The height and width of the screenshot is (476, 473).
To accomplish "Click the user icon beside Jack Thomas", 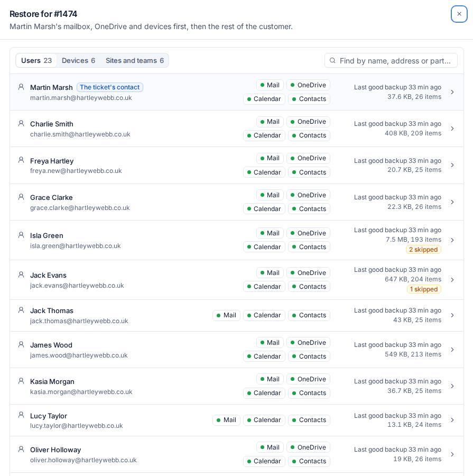I will [x=21, y=310].
